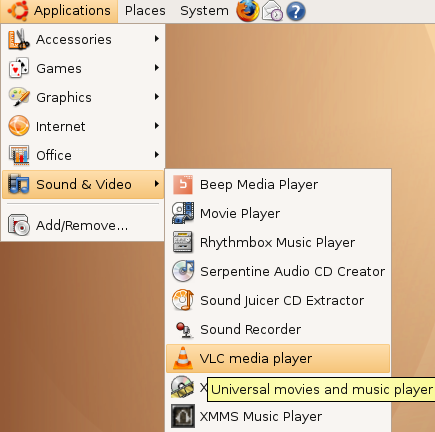Click the Internet globe icon
435x432 pixels.
tap(19, 126)
